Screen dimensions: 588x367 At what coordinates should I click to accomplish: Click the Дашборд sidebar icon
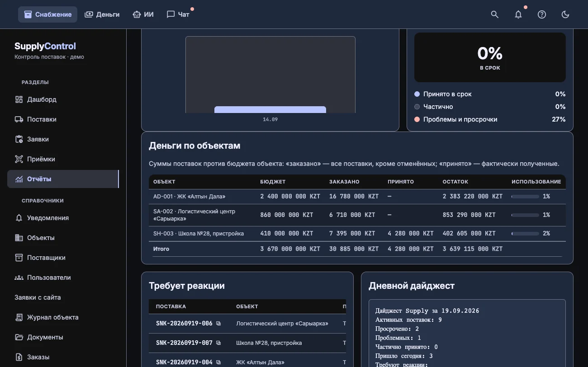(x=19, y=99)
